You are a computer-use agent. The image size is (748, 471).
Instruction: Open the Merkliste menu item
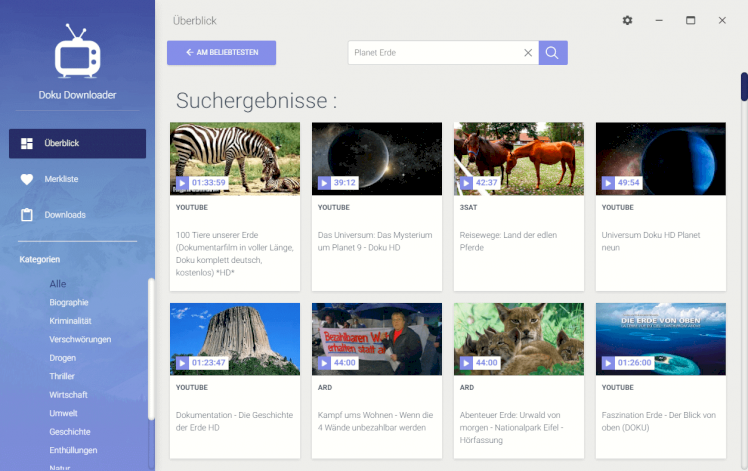coord(62,179)
